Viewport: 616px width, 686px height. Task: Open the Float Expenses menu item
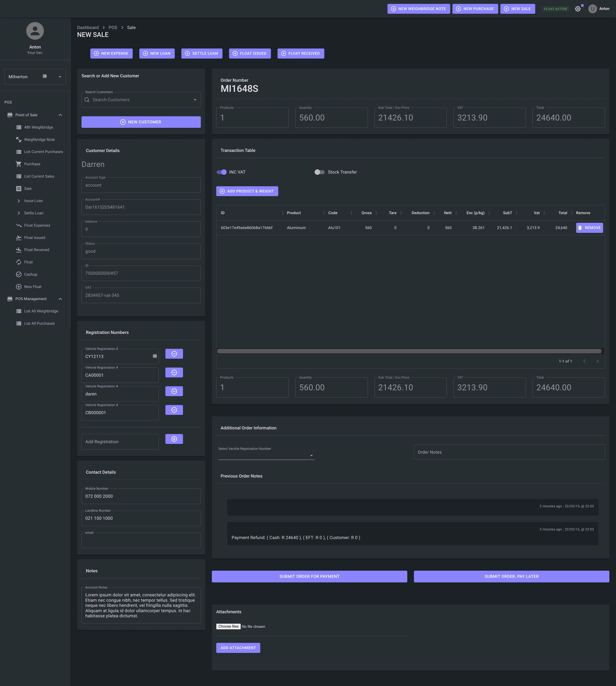(x=37, y=226)
